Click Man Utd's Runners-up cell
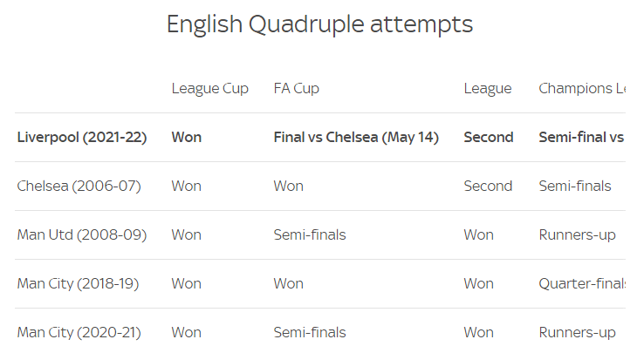This screenshot has width=644, height=353. (577, 235)
